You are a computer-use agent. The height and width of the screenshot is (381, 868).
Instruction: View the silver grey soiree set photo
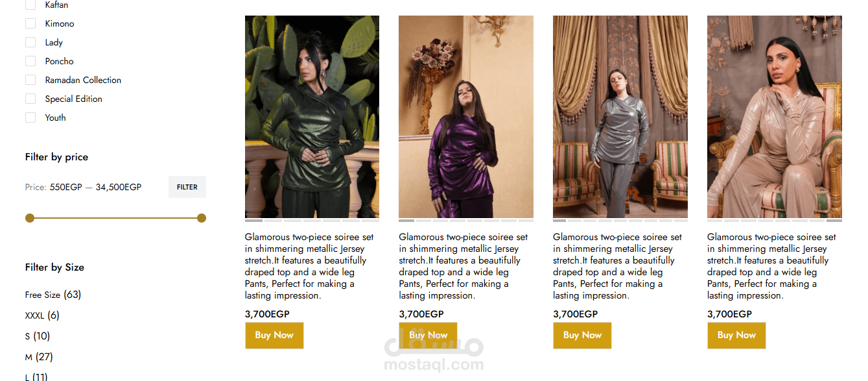[x=620, y=117]
